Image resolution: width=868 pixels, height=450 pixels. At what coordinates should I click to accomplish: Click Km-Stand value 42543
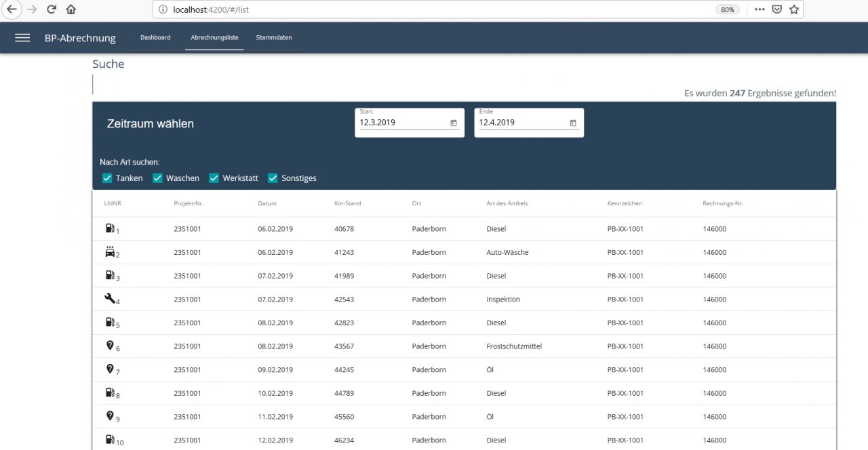pos(344,299)
